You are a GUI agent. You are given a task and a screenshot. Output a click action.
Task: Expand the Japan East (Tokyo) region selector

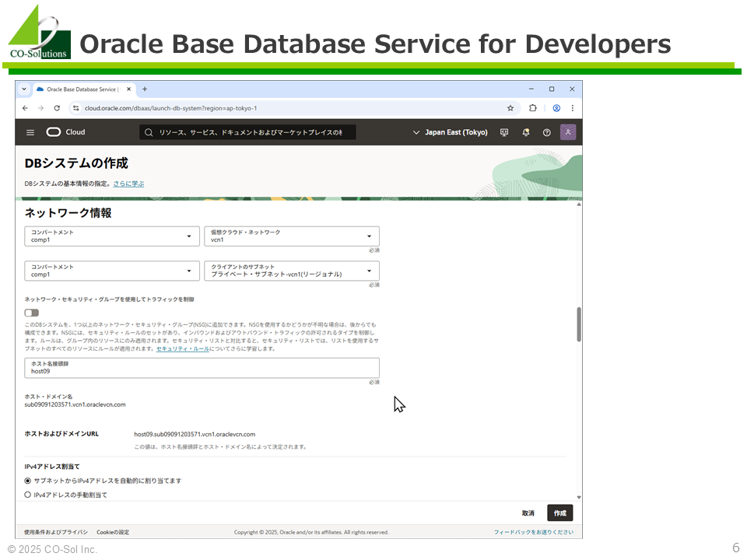[451, 132]
